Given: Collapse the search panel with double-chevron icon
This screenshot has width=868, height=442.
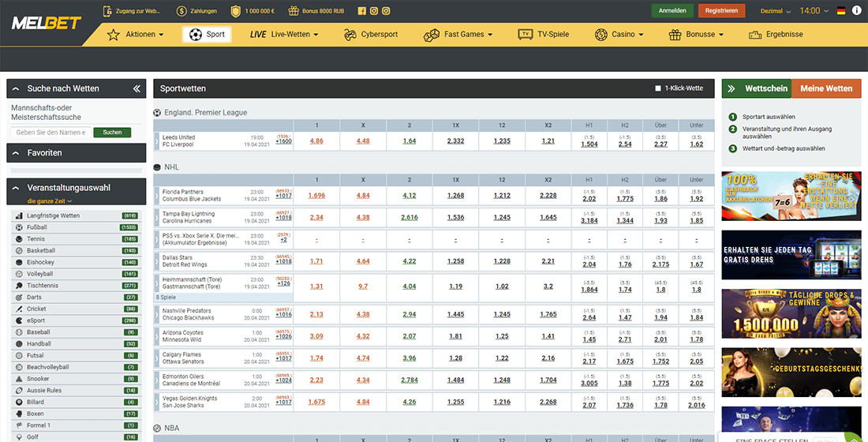Looking at the screenshot, I should pos(137,89).
